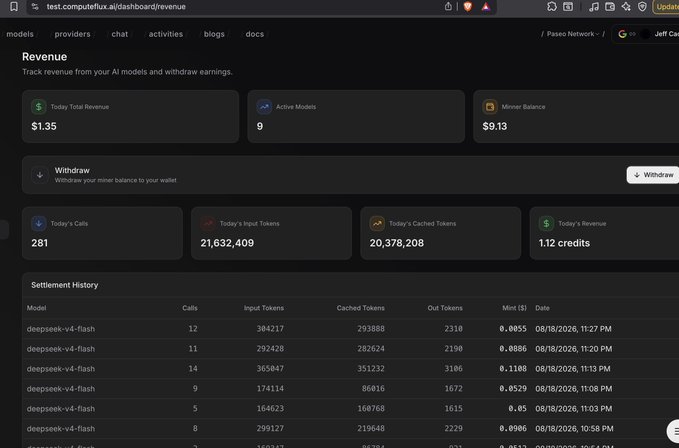Open the providers nav item
Viewport: 679px width, 448px height.
point(72,34)
